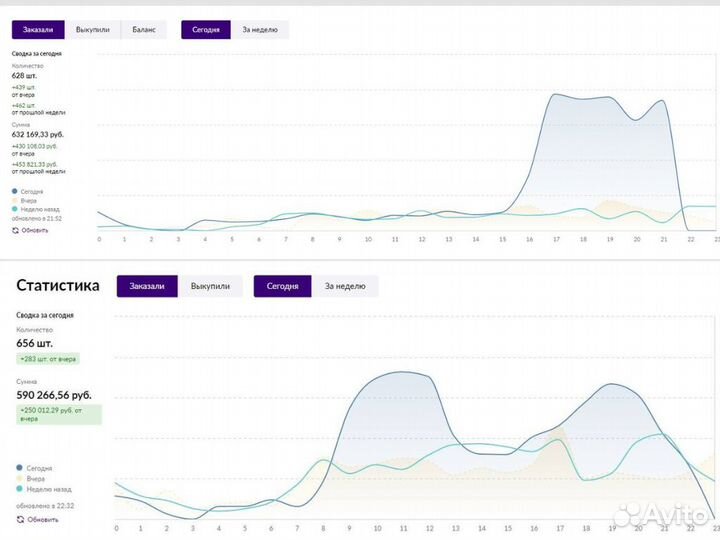The width and height of the screenshot is (720, 540).
Task: Toggle Вчера legend dot in top chart
Action: [15, 200]
